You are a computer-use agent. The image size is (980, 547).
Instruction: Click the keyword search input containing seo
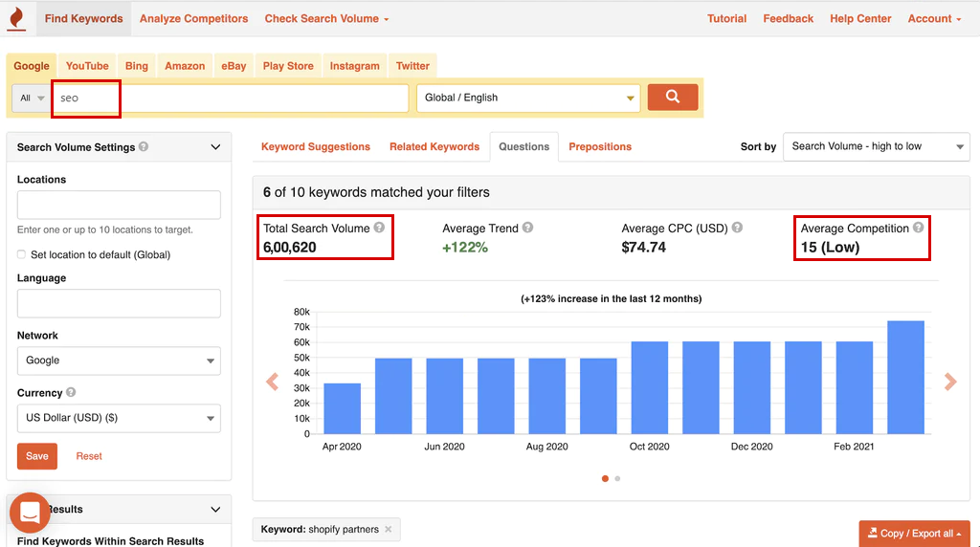pyautogui.click(x=231, y=98)
